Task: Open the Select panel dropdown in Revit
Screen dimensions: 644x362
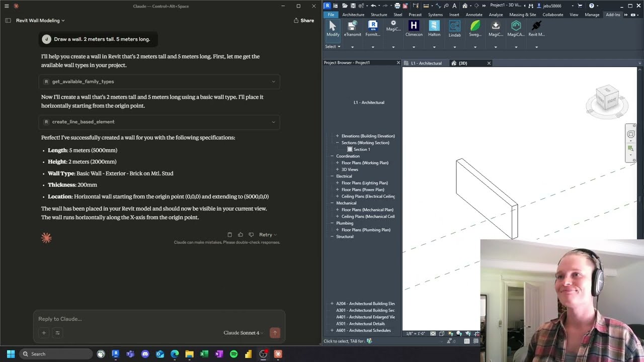Action: coord(333,47)
